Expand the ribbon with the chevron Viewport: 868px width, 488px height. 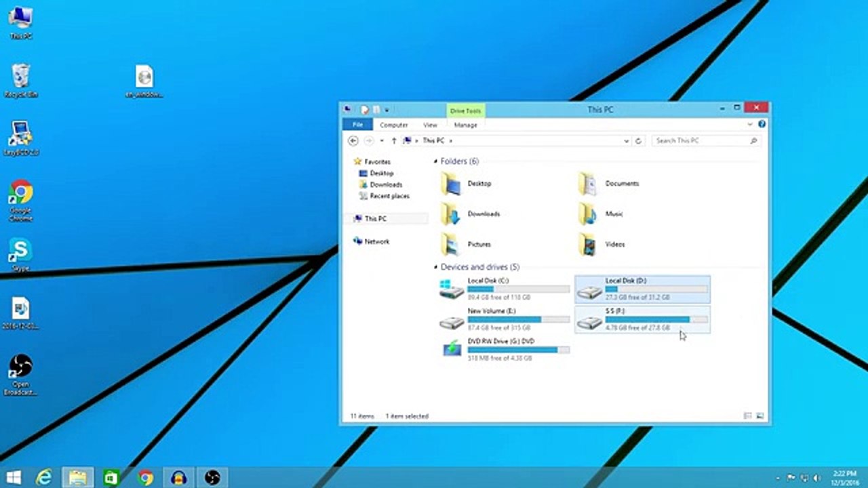tap(750, 125)
